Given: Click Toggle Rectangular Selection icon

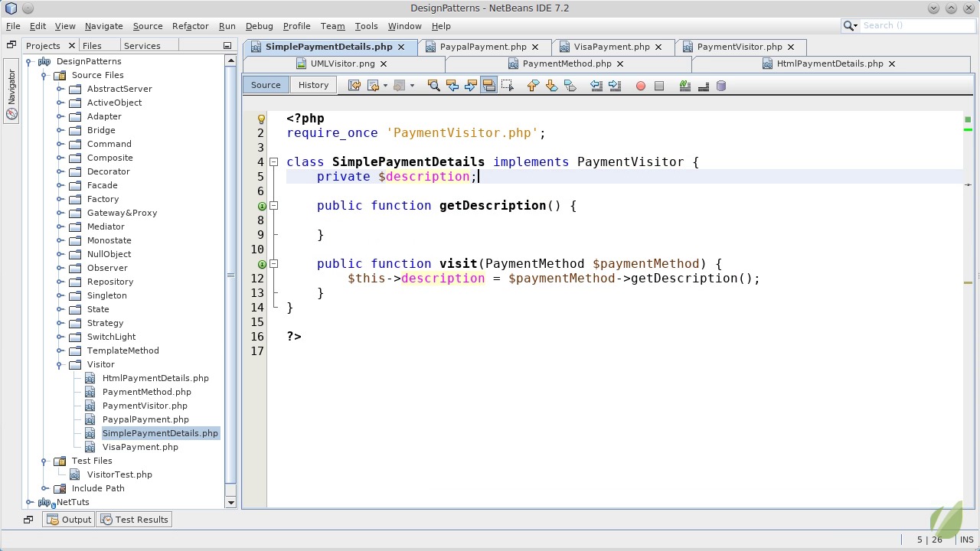Looking at the screenshot, I should point(507,86).
